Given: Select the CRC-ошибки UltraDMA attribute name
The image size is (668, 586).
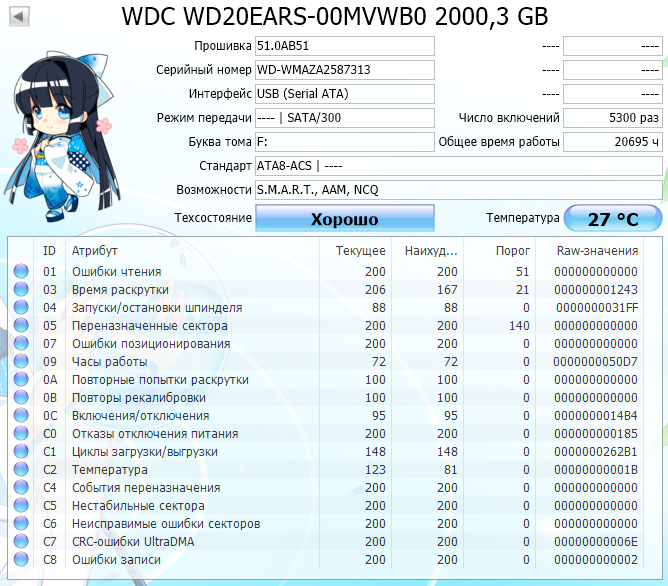Looking at the screenshot, I should (x=133, y=542).
